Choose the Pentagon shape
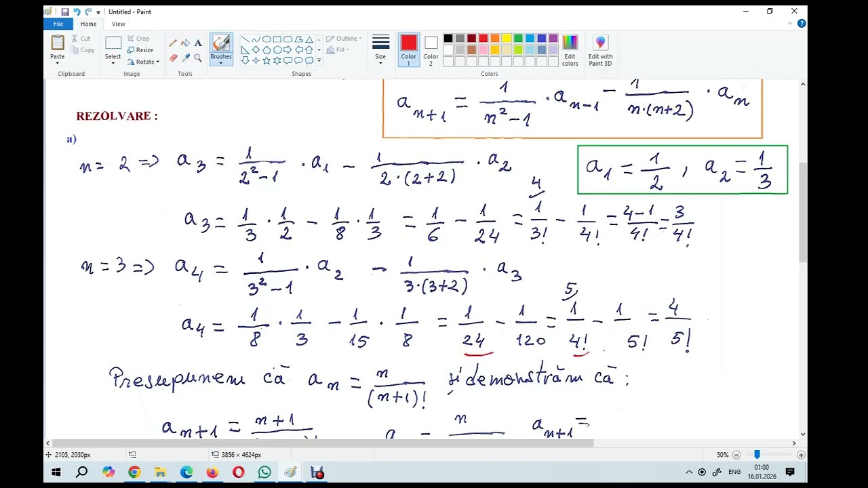868x488 pixels. 267,49
